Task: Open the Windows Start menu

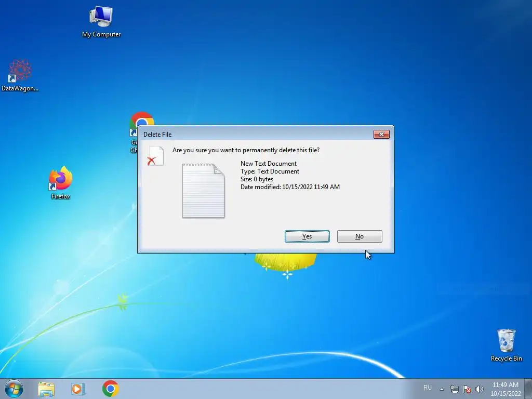Action: pos(14,389)
